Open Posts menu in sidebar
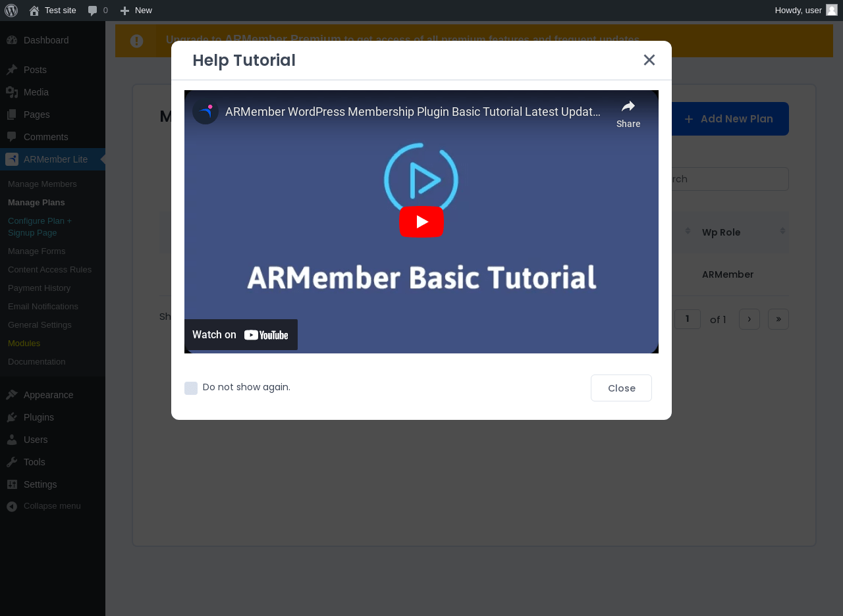Viewport: 843px width, 616px height. [x=53, y=70]
